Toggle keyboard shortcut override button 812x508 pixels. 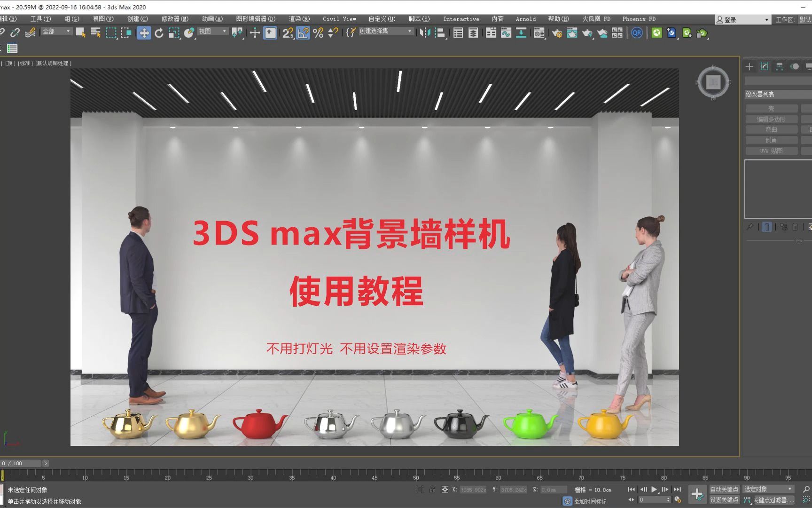[x=270, y=32]
